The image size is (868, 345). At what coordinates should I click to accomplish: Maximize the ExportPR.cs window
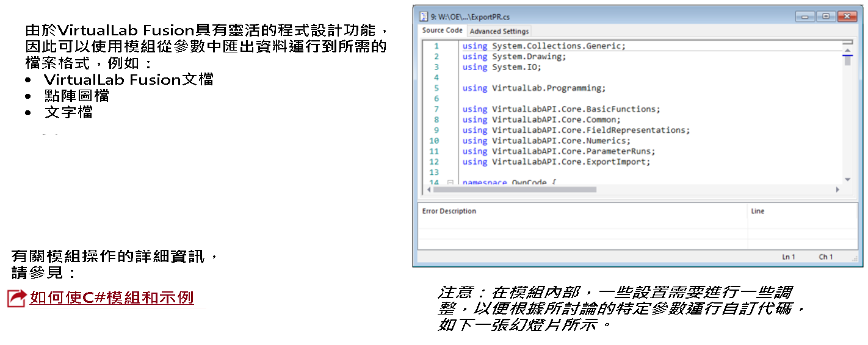click(x=825, y=17)
